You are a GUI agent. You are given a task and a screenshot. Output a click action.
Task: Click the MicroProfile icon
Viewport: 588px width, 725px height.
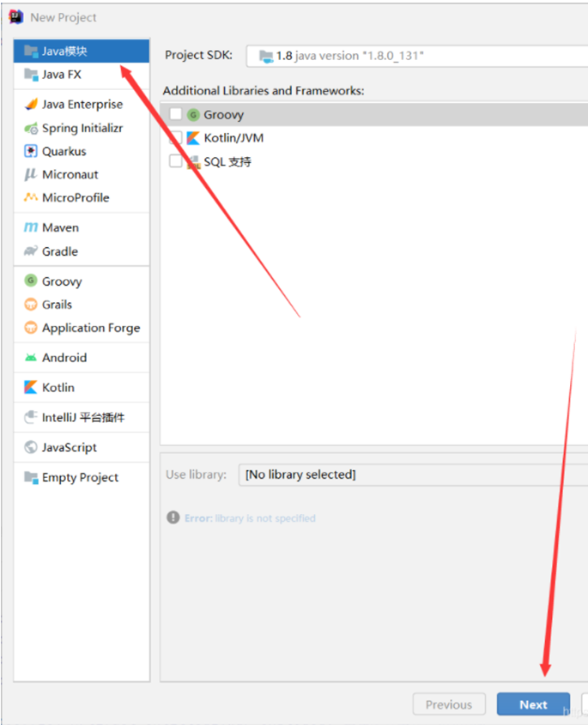(31, 197)
